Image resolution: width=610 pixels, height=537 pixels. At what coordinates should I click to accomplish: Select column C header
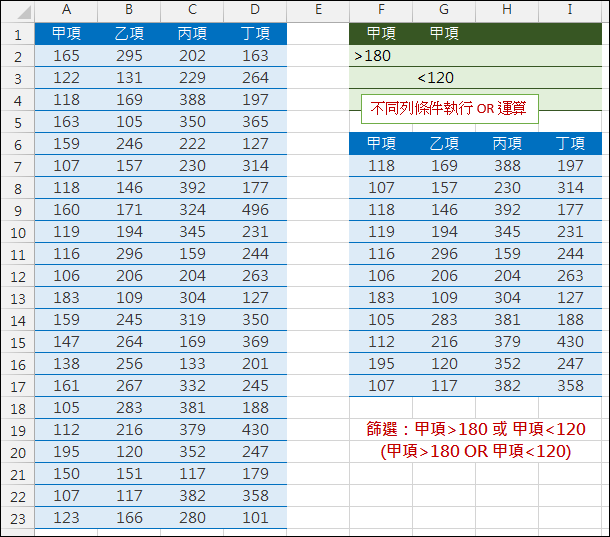coord(192,10)
